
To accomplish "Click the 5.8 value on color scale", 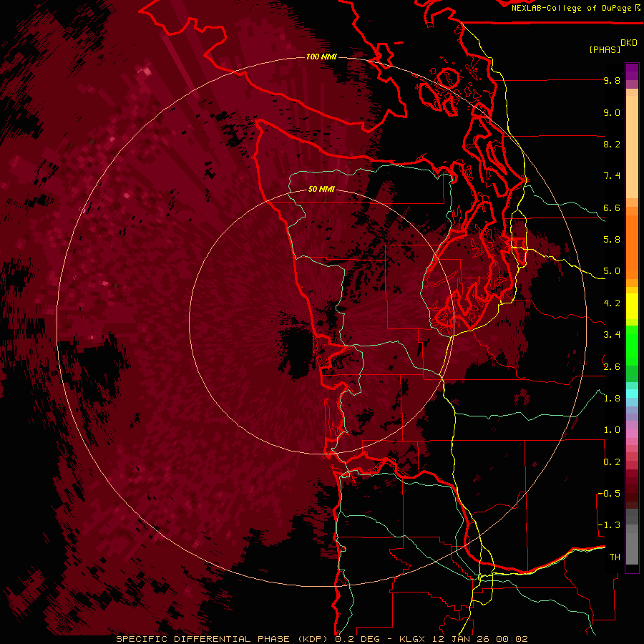I will click(x=612, y=240).
